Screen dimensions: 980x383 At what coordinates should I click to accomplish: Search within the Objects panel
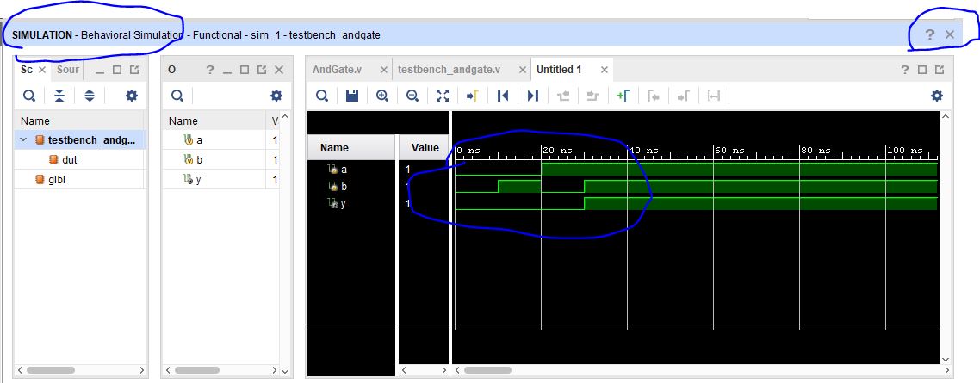point(177,96)
